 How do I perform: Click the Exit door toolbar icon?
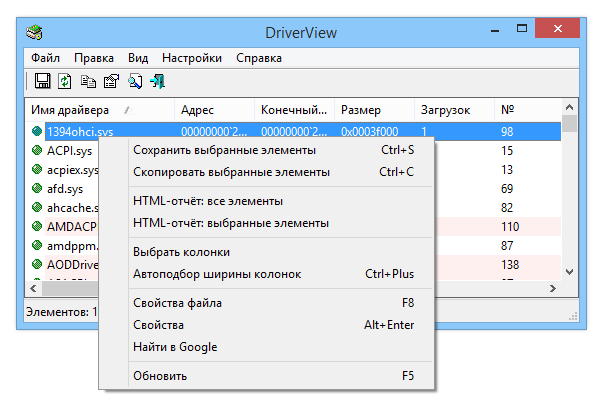coord(157,81)
